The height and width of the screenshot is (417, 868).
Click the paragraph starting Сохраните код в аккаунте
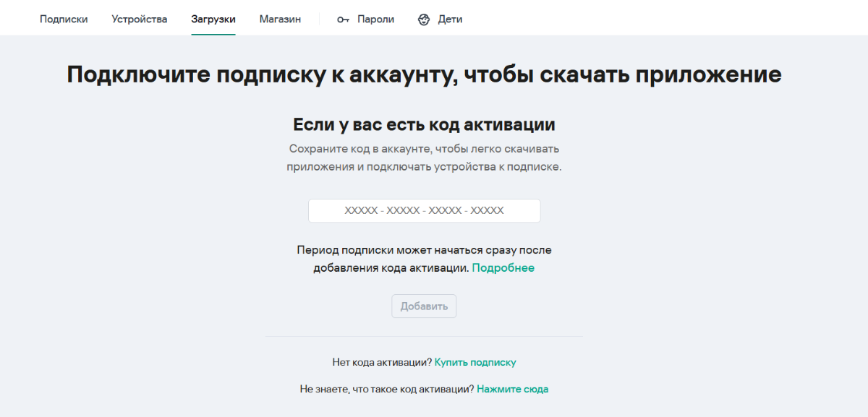[x=424, y=158]
